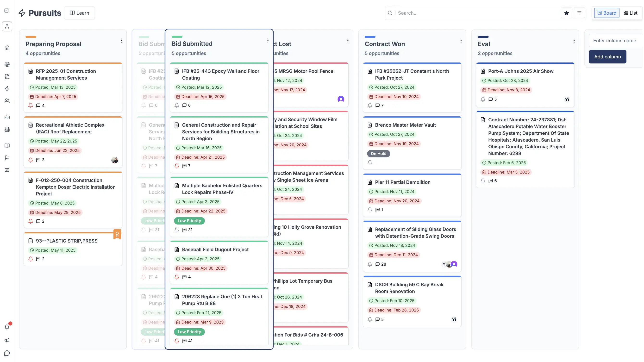Open the chat bubble icon in sidebar
Viewport: 644px width, 362px height.
(x=7, y=353)
